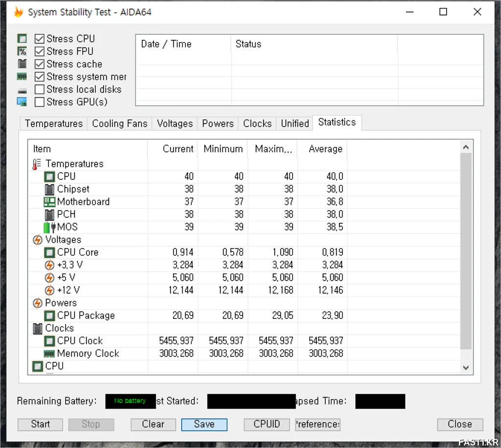This screenshot has width=501, height=448.
Task: Click the chip icon beside Stress cache
Action: tap(22, 64)
